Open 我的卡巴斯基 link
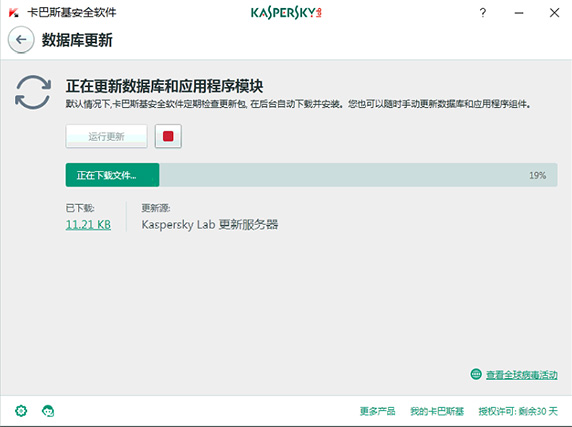Screen dimensions: 572x427 pos(437,411)
